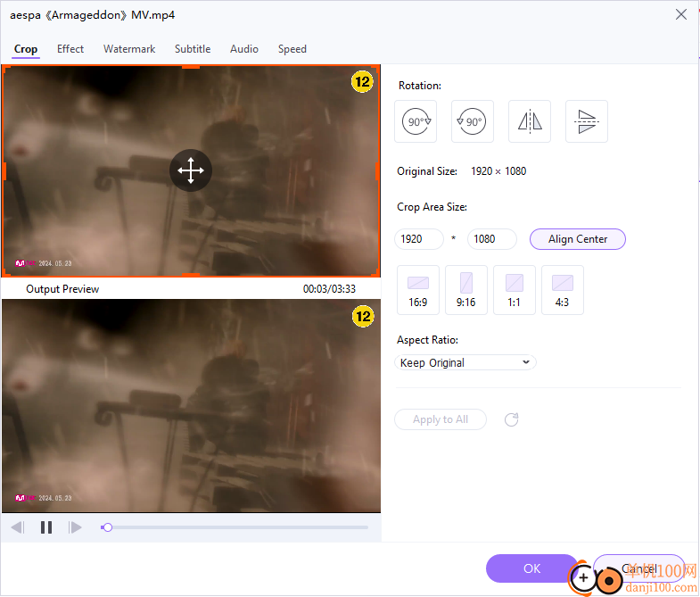This screenshot has width=700, height=597.
Task: Click the crop height field showing 1080
Action: 492,239
